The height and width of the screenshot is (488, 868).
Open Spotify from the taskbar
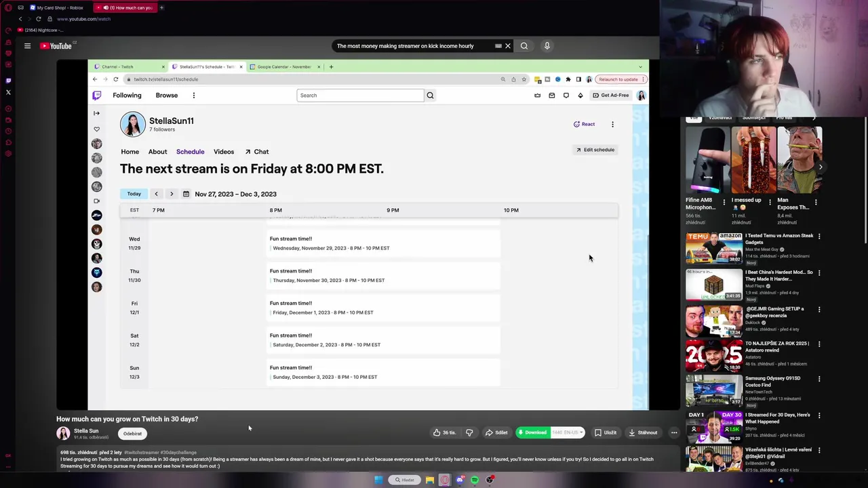tap(475, 480)
